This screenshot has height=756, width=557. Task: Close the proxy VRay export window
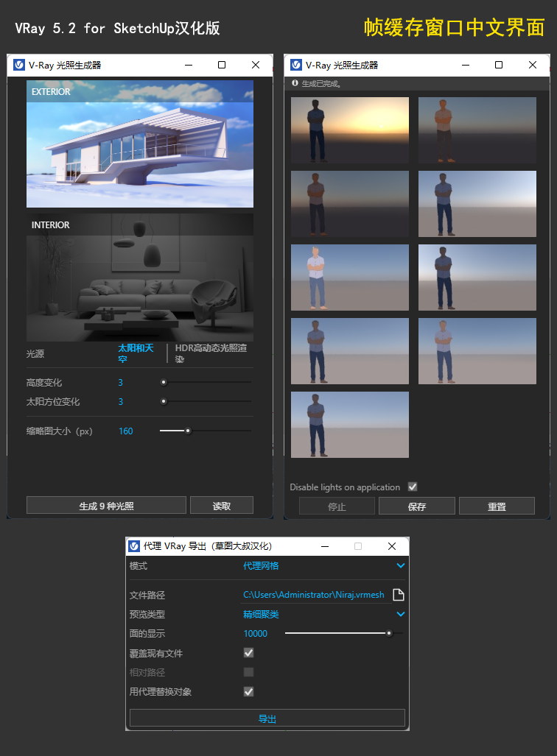coord(392,545)
